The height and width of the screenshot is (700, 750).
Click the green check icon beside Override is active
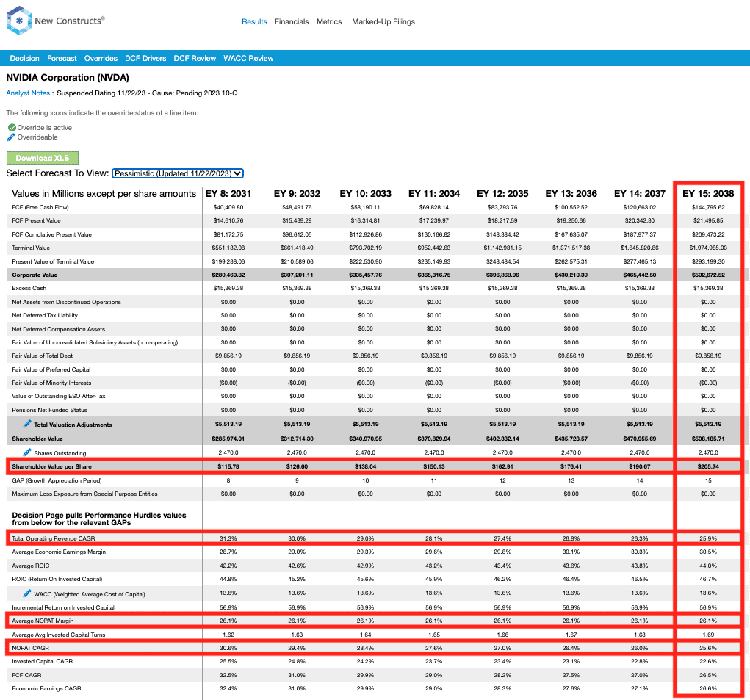(12, 128)
